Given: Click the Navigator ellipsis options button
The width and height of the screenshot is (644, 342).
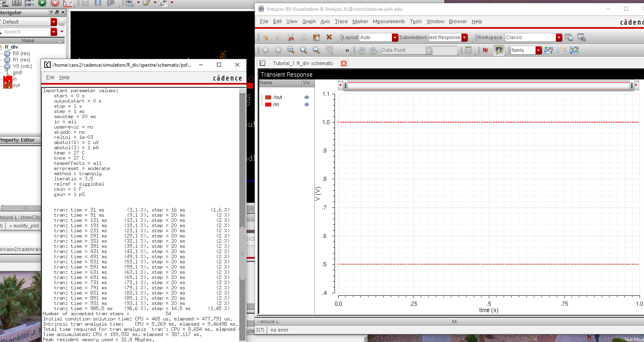Looking at the screenshot, I should point(61,22).
